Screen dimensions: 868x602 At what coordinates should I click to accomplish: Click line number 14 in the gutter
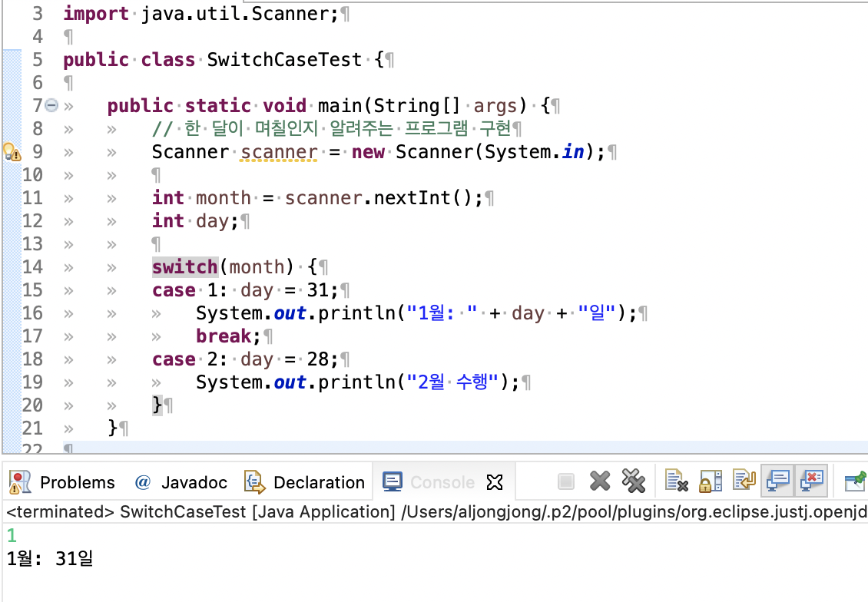32,266
